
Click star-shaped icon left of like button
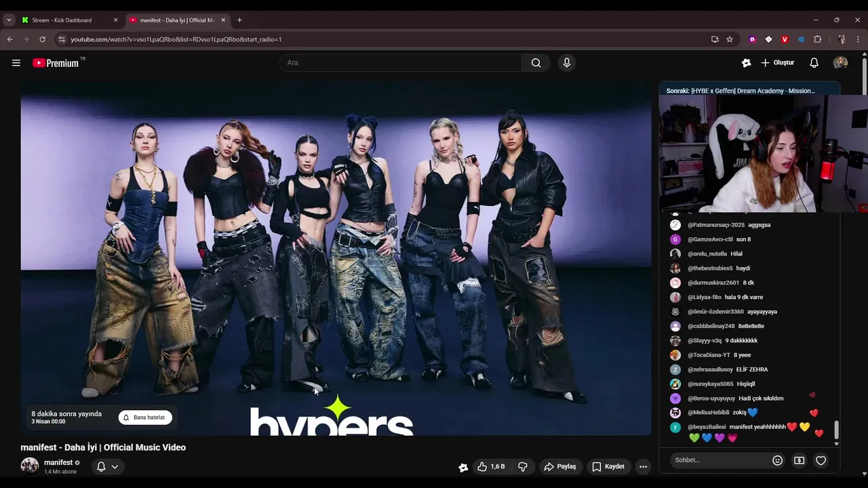pos(463,467)
